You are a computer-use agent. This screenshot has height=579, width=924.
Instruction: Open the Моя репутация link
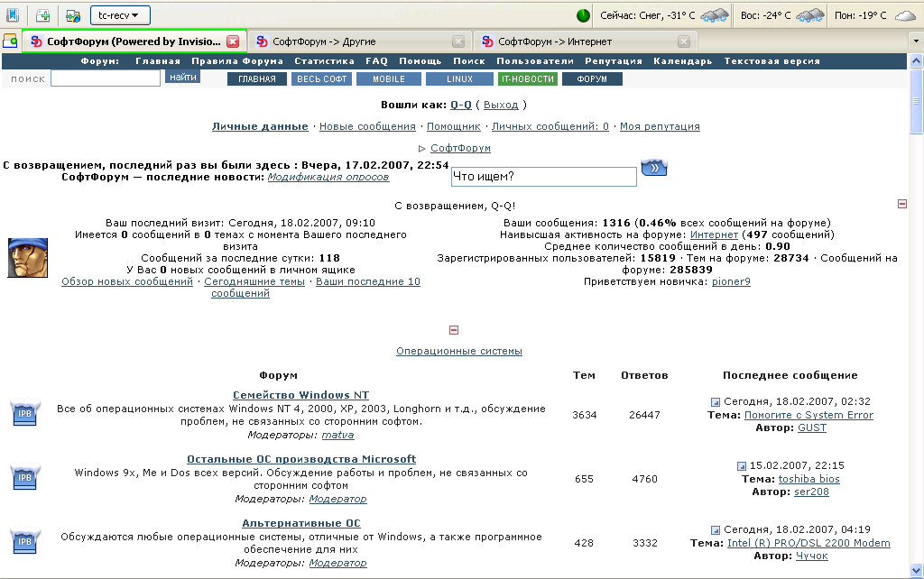(660, 126)
